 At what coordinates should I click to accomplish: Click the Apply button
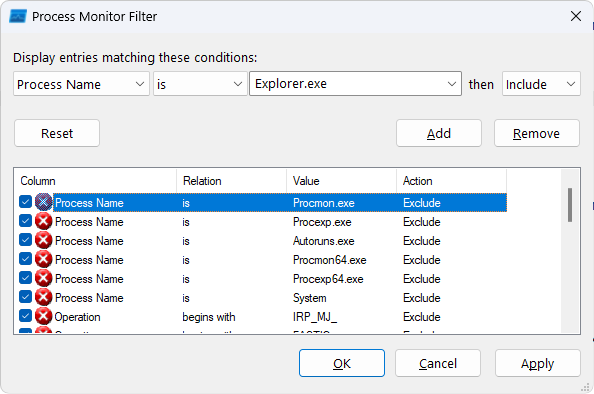click(538, 363)
